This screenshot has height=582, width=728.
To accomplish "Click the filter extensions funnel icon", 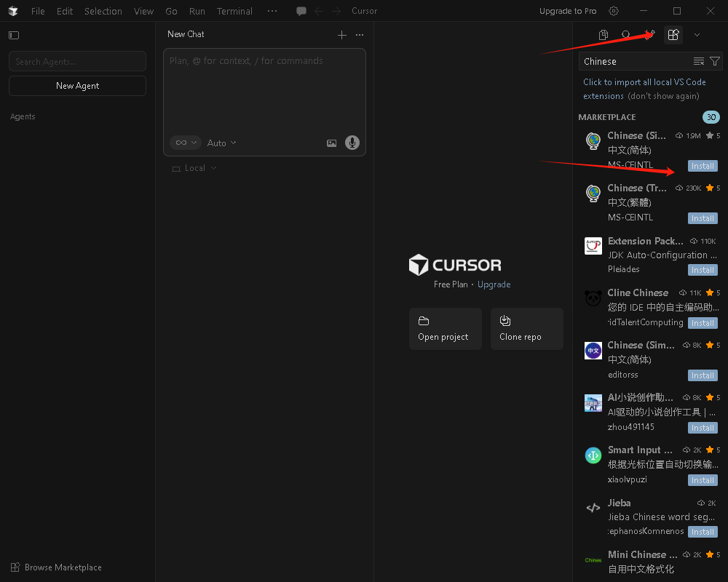I will click(715, 62).
